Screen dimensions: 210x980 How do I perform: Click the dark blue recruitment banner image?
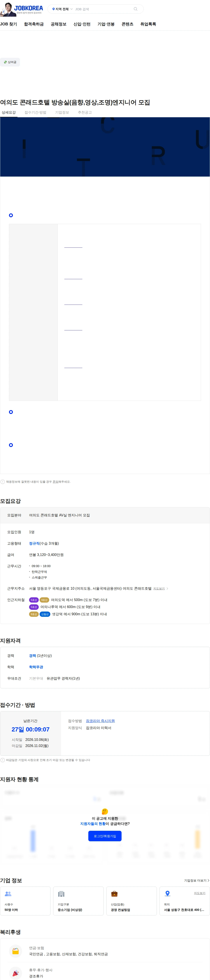point(105,147)
